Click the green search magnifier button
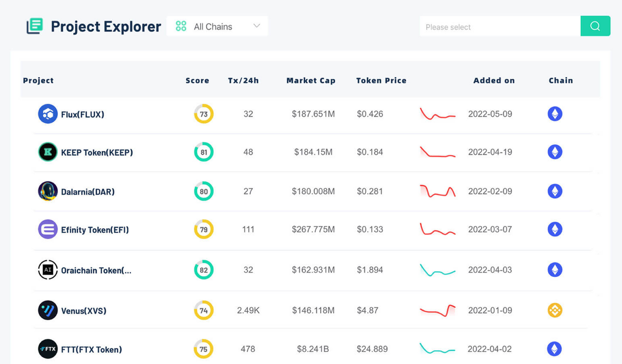 pos(595,26)
